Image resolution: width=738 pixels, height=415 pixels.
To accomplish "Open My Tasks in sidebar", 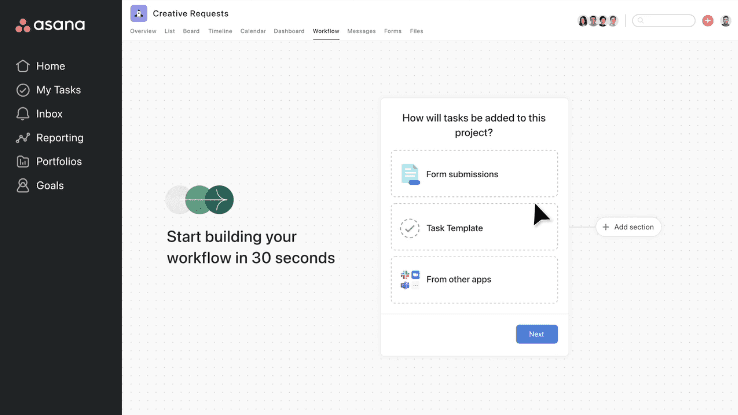I will (x=58, y=90).
